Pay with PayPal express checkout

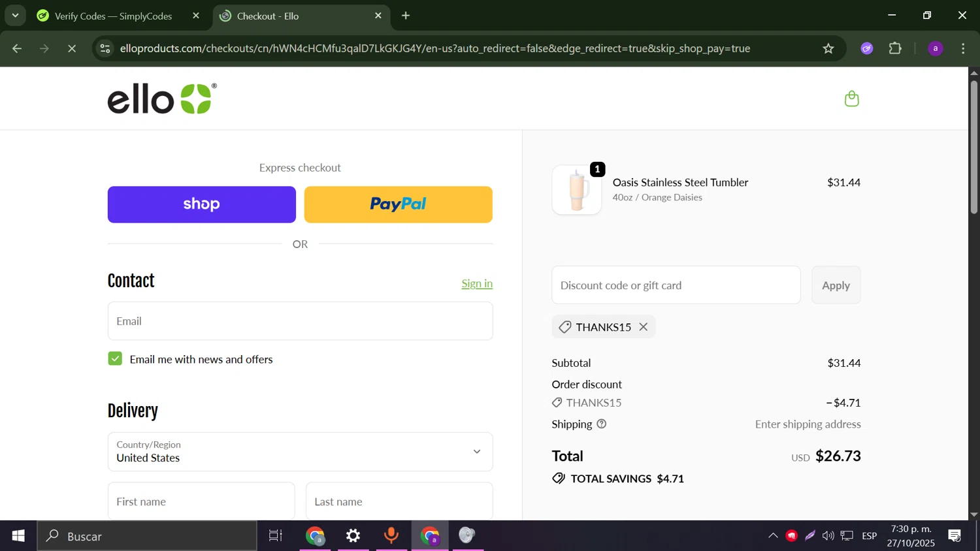(398, 204)
